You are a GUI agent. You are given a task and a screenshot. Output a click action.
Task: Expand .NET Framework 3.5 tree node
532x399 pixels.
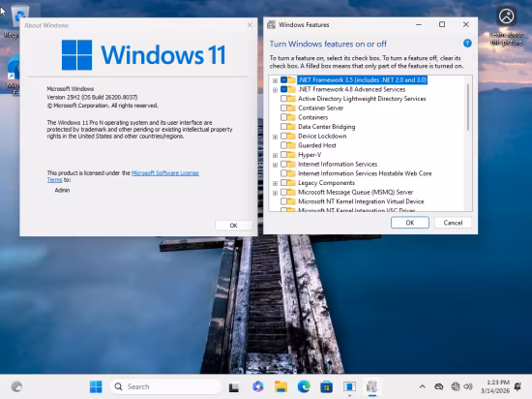pyautogui.click(x=275, y=80)
